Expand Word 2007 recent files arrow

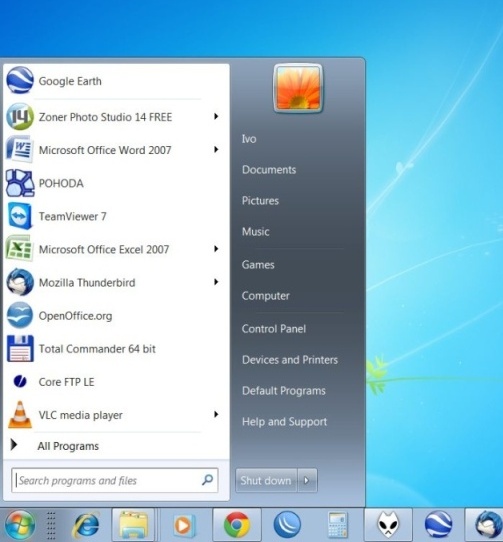[x=216, y=149]
